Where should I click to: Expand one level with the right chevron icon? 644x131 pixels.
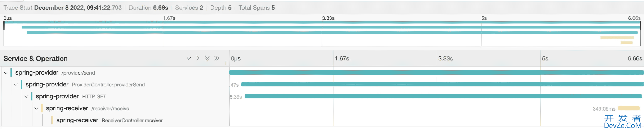[198, 58]
